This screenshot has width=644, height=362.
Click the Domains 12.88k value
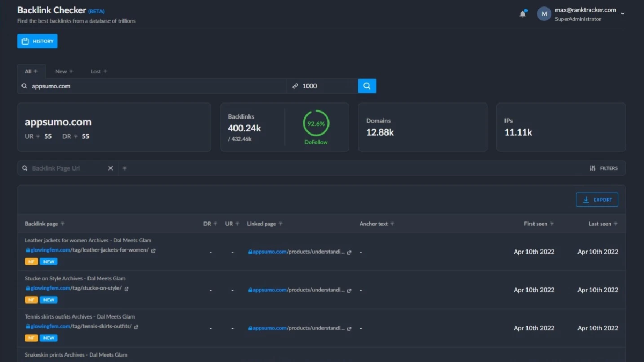point(380,132)
